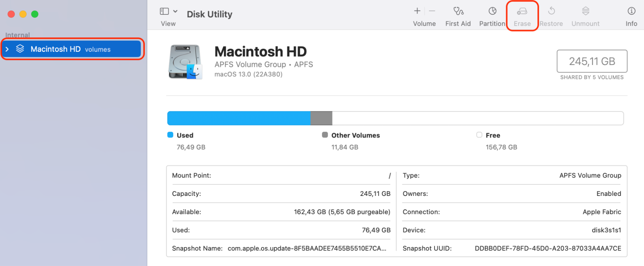This screenshot has width=644, height=266.
Task: Add a volume with plus icon
Action: point(417,11)
